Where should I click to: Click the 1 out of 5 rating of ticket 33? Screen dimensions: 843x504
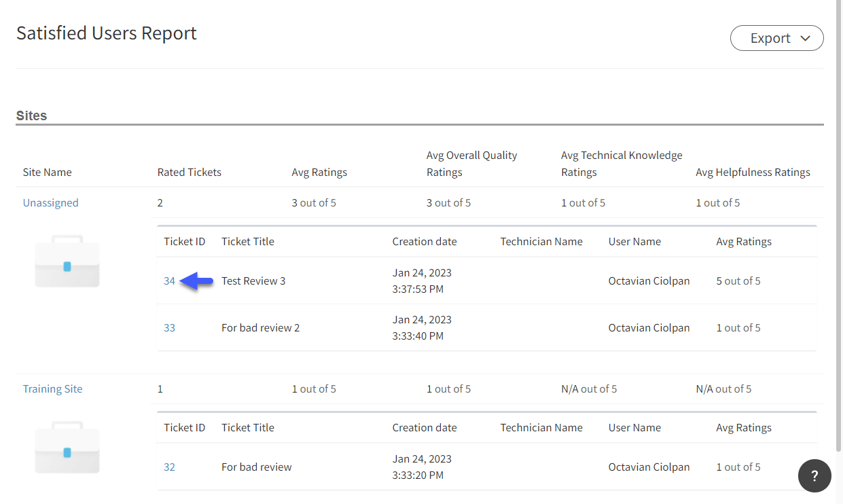pos(738,327)
